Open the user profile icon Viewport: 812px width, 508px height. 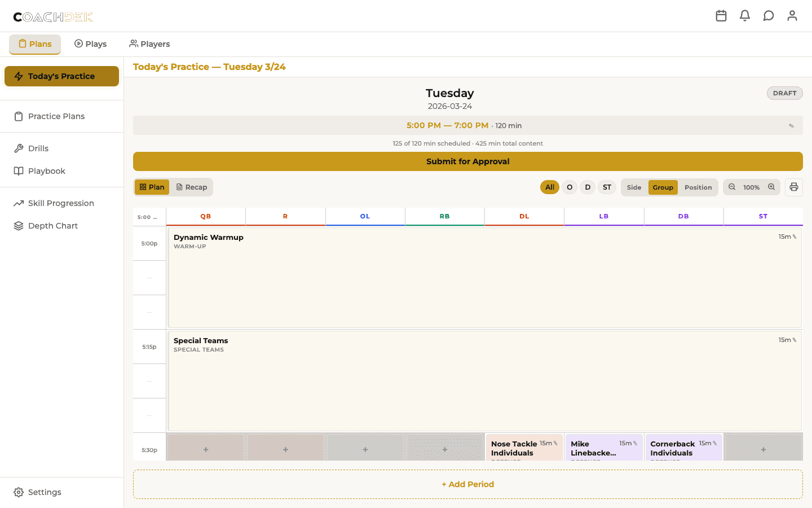coord(792,15)
